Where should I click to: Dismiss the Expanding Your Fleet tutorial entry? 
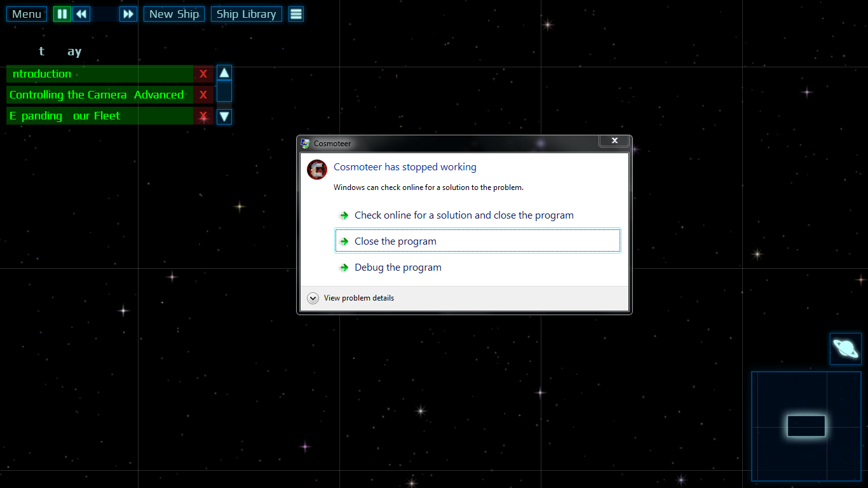point(203,116)
